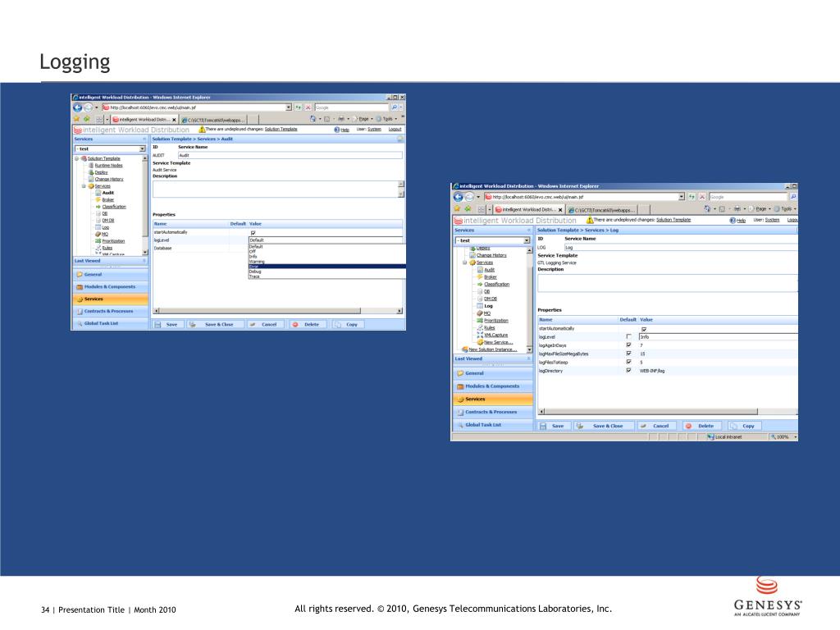Enable the logLevel Default checkbox in Log window
Screen dimensions: 840x630
(628, 337)
